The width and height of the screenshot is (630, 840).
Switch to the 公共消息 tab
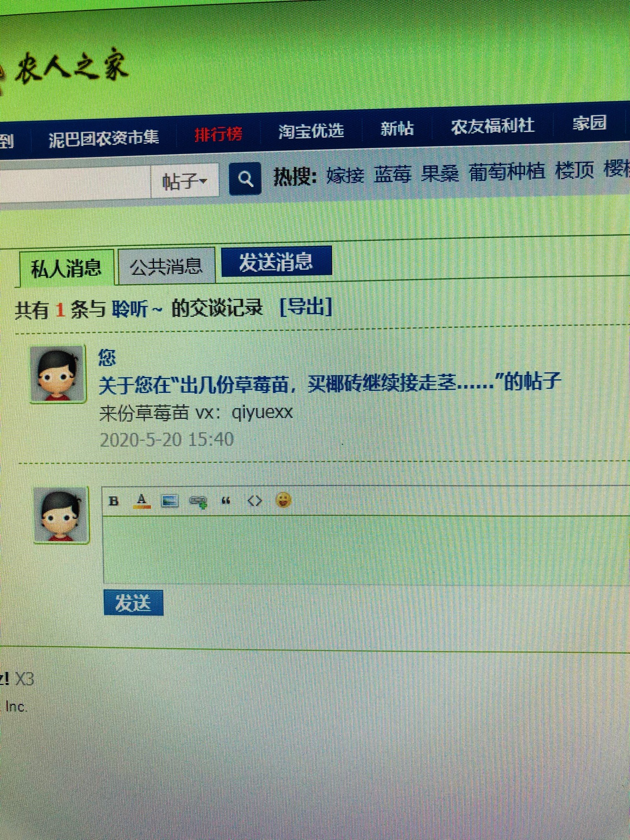point(167,266)
